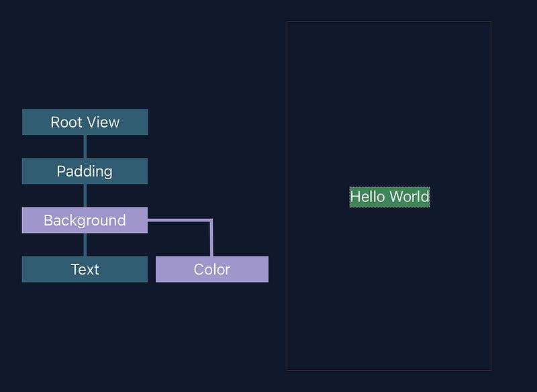Click the green Hello World label

point(390,197)
